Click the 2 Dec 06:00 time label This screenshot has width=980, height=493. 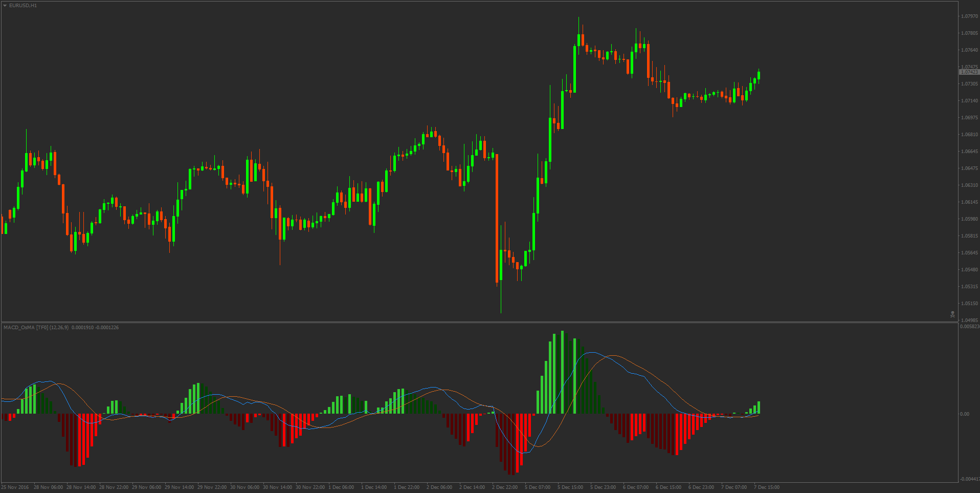coord(439,487)
